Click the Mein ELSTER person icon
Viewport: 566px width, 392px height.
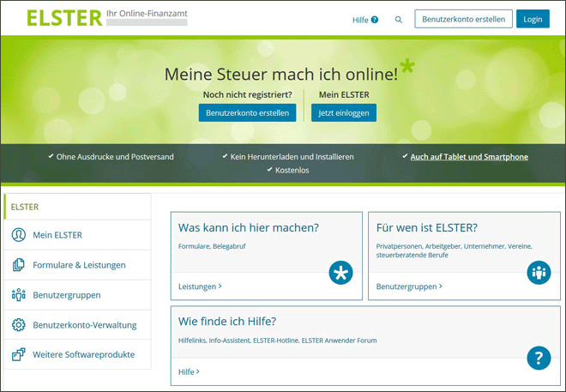(x=18, y=235)
